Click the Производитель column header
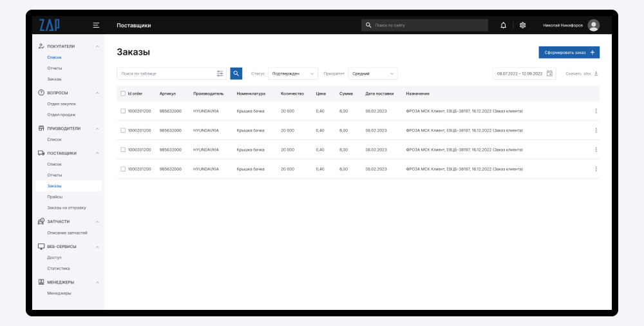This screenshot has width=644, height=326. coord(209,93)
